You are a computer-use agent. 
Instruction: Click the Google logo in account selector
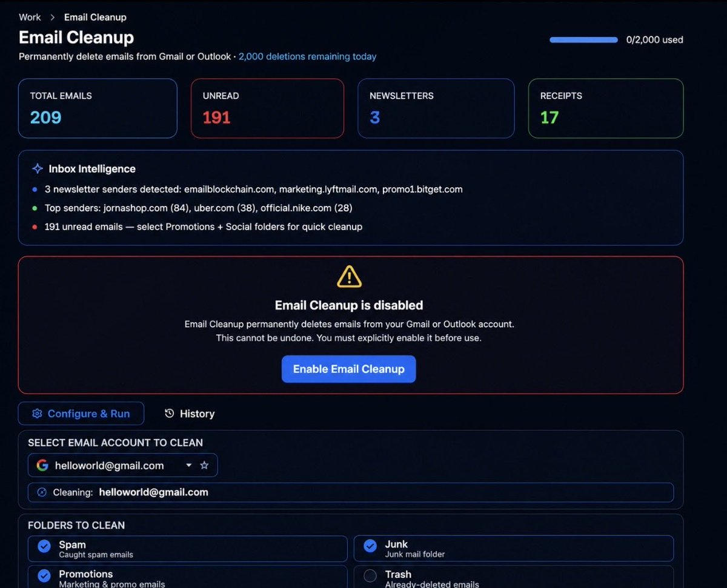coord(42,466)
